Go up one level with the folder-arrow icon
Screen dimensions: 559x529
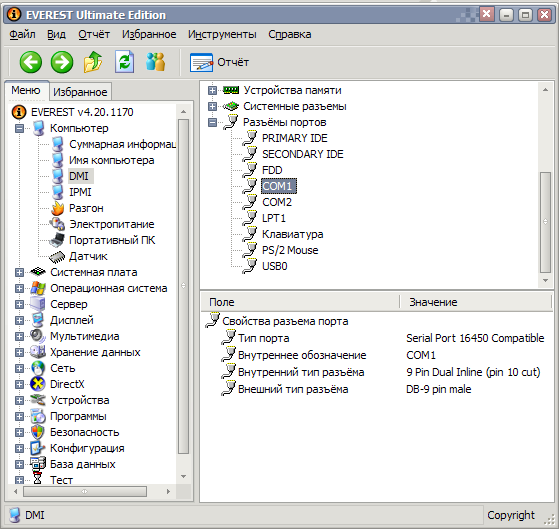tap(93, 62)
